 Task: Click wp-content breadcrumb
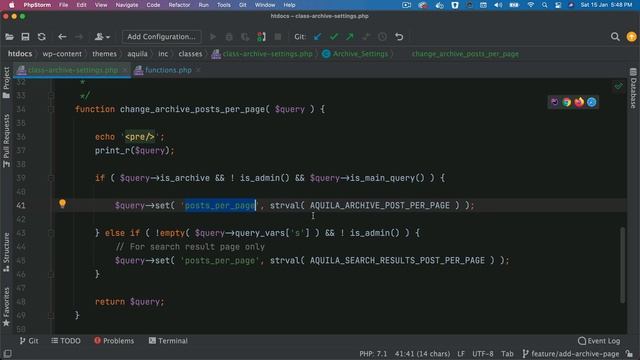click(x=62, y=54)
